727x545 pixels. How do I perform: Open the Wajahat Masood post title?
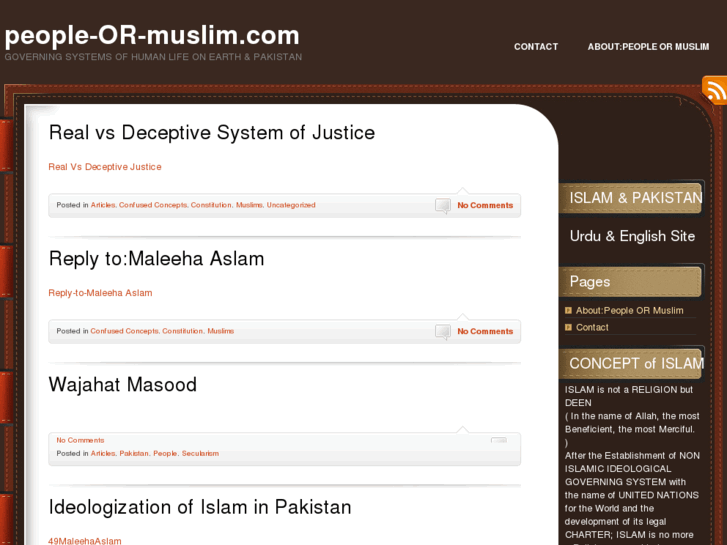coord(123,385)
